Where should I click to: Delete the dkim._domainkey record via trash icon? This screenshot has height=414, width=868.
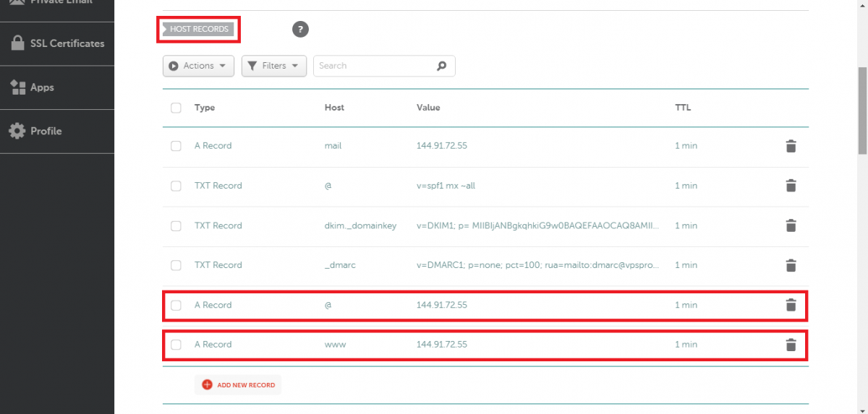pos(791,225)
